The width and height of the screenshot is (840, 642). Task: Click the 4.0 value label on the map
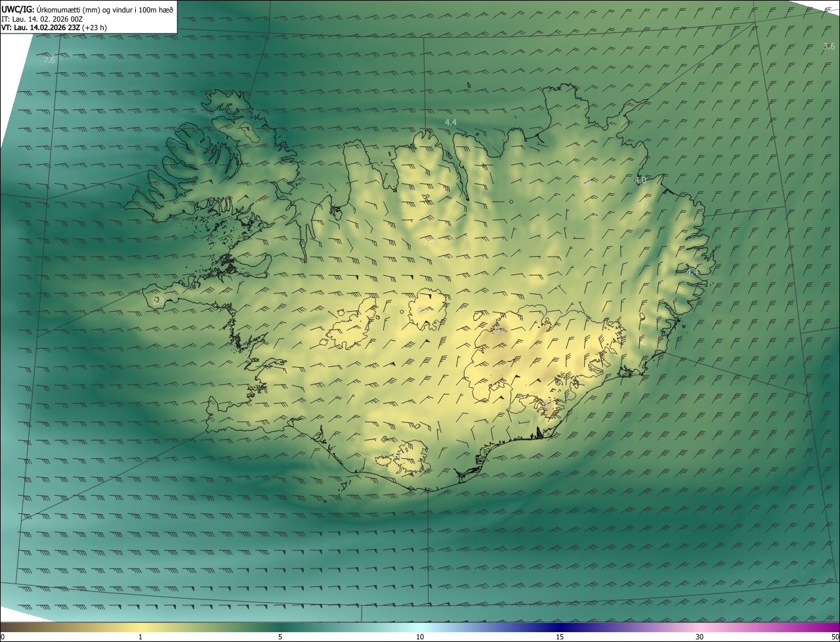(x=640, y=180)
